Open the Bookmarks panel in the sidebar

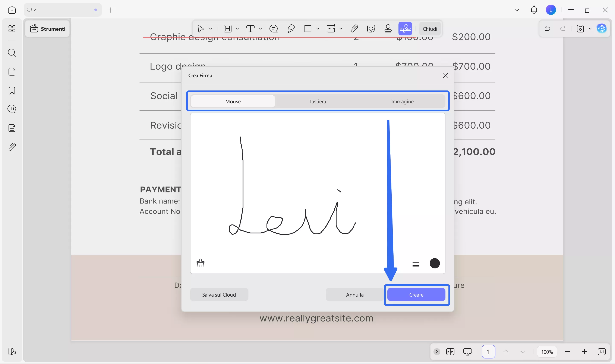point(12,90)
